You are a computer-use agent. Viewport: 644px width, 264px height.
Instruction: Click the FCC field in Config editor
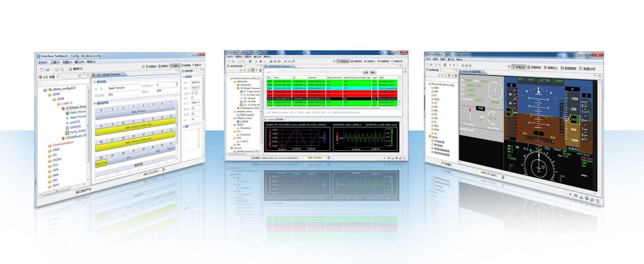(124, 94)
